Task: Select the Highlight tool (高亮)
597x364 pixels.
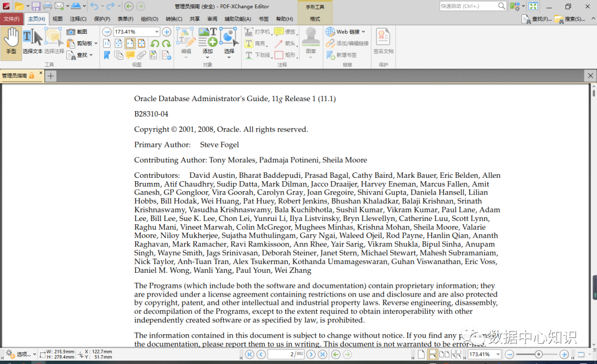Action: coord(255,44)
